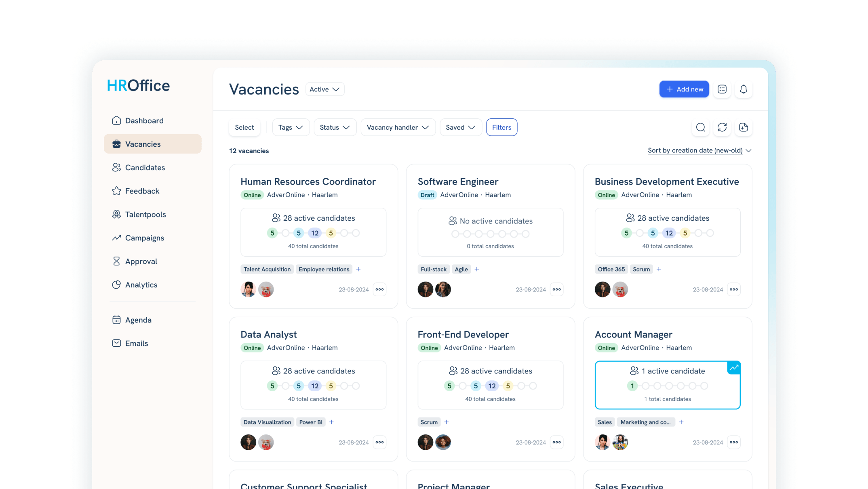This screenshot has height=489, width=868.
Task: Click the HROffice logo
Action: pos(138,86)
